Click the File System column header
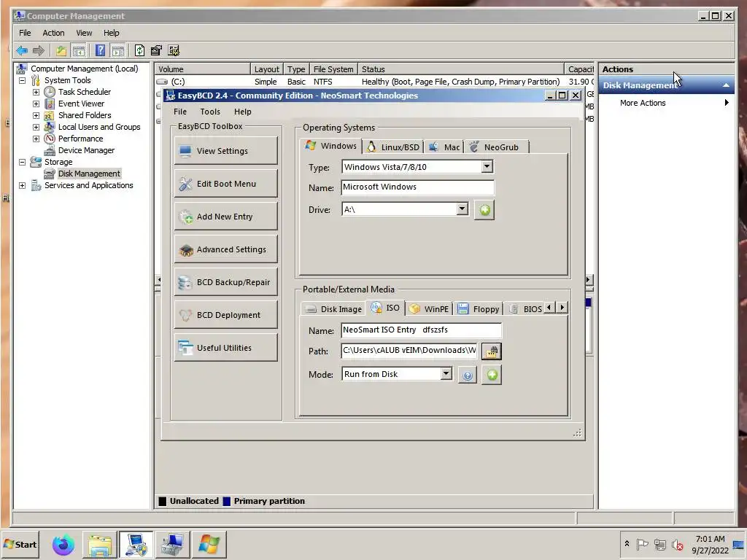The height and width of the screenshot is (560, 747). coord(333,69)
